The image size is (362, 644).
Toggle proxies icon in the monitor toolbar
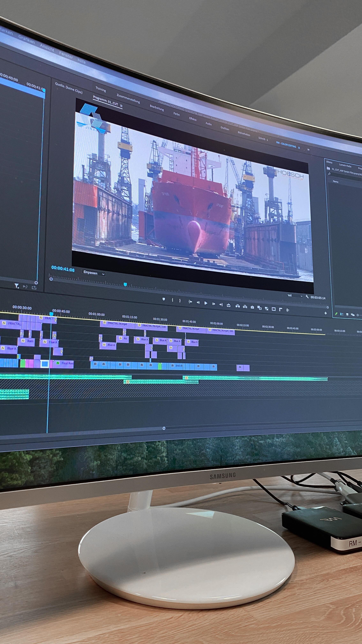267,308
